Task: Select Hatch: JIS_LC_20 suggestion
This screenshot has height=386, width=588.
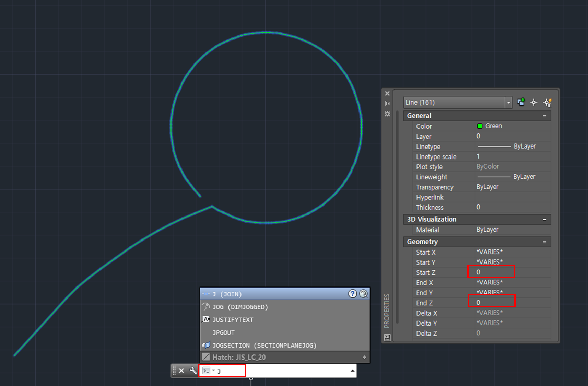Action: [285, 357]
